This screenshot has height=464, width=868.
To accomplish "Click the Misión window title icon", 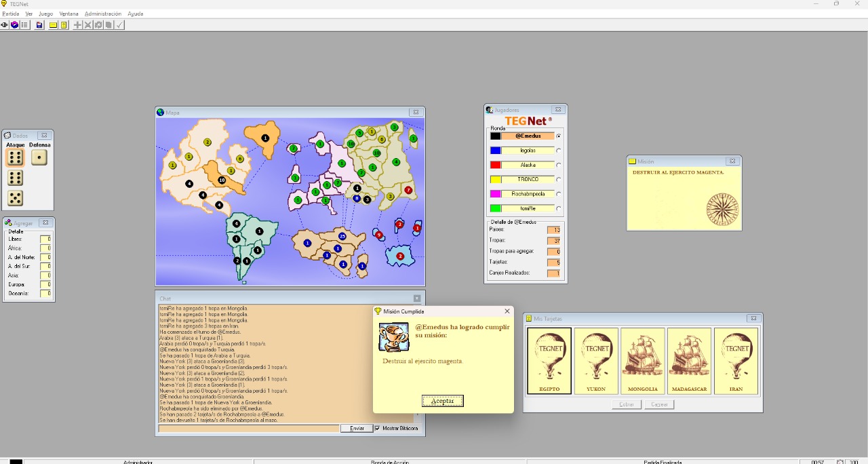I will 632,161.
